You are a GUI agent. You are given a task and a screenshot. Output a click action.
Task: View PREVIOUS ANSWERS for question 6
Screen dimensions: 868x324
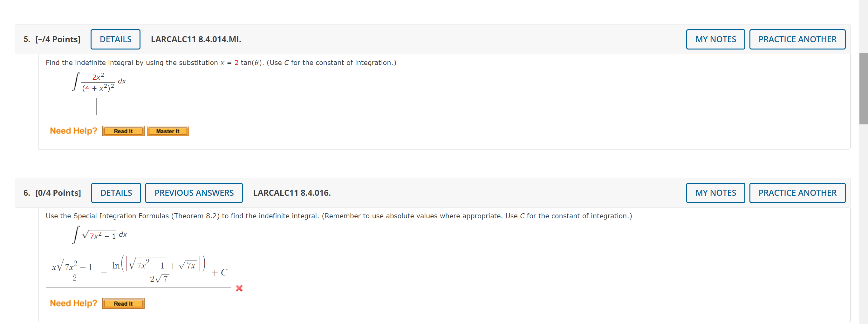(x=194, y=192)
